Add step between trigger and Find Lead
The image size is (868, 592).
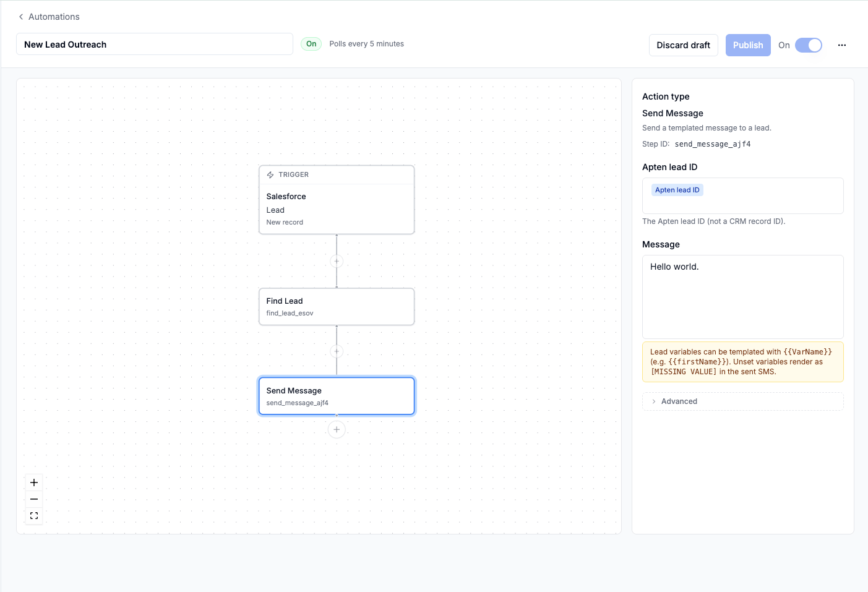pyautogui.click(x=337, y=261)
